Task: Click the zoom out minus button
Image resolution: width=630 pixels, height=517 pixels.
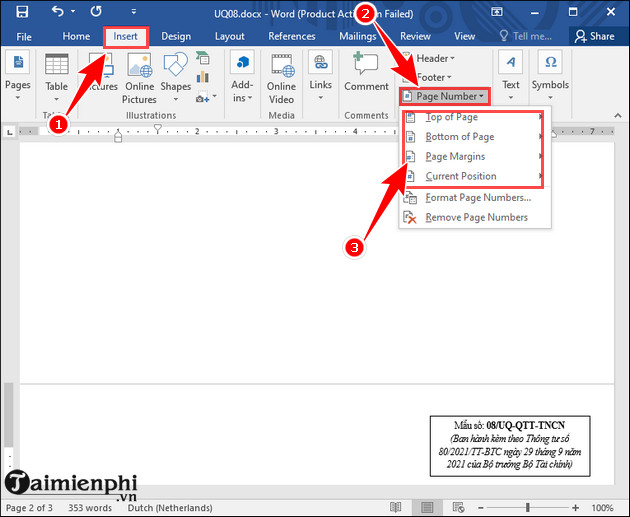Action: point(481,508)
